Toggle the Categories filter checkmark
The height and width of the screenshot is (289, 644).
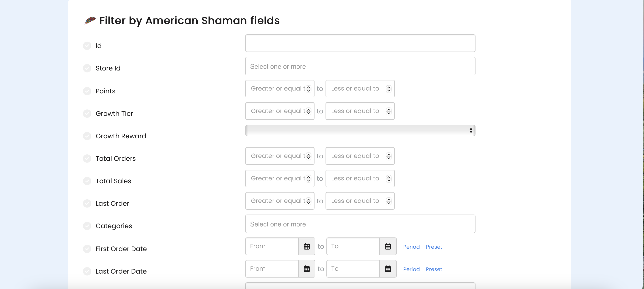pyautogui.click(x=87, y=226)
